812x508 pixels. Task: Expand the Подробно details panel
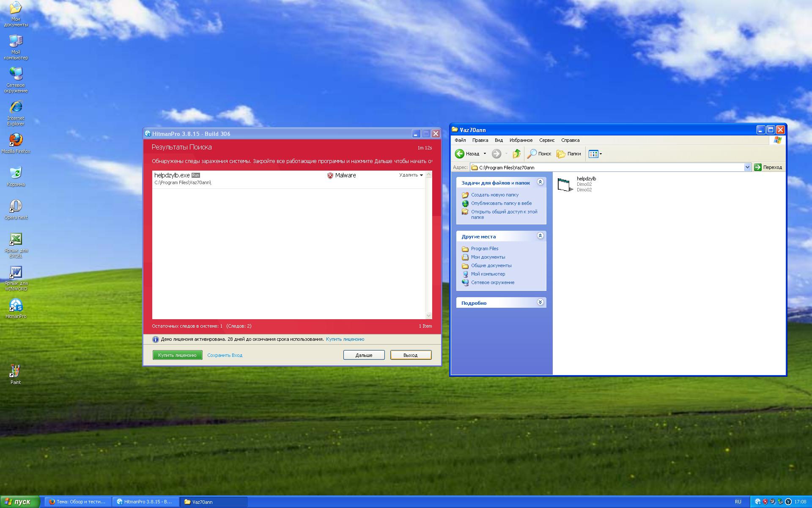(x=540, y=302)
